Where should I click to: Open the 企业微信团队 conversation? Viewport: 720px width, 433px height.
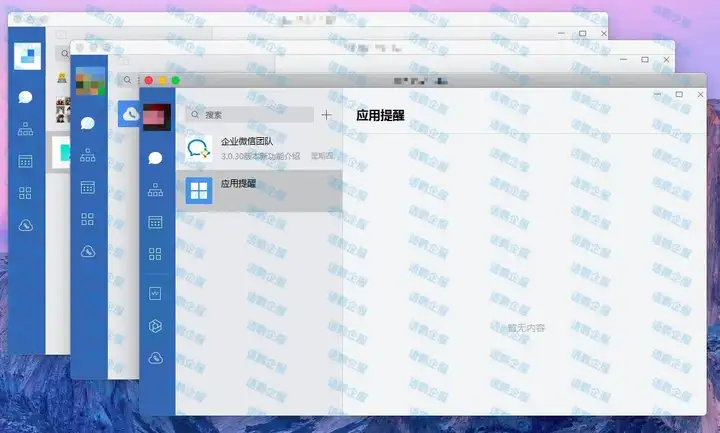point(258,149)
